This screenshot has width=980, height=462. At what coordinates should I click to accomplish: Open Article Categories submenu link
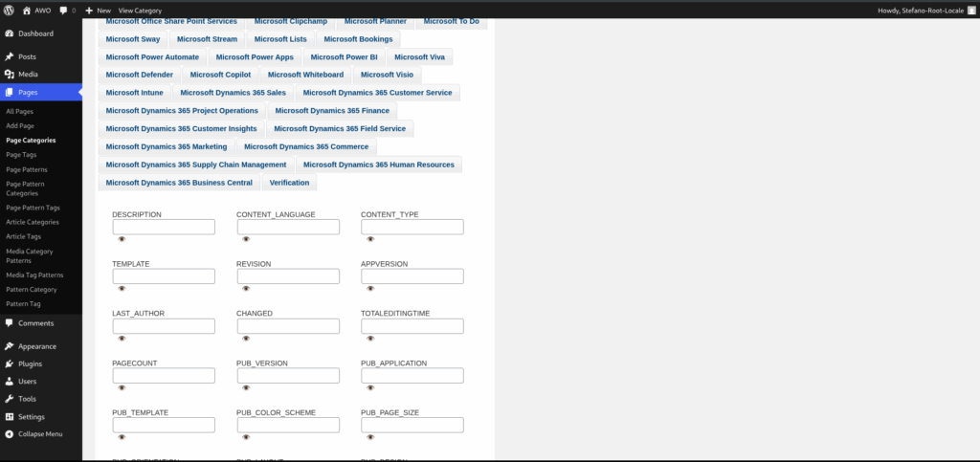(x=33, y=222)
